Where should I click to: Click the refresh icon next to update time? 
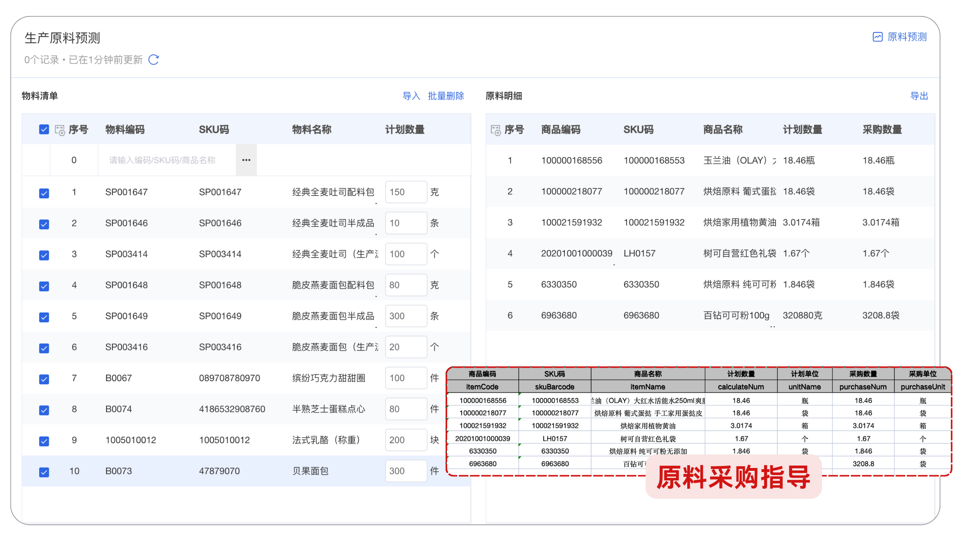[154, 60]
